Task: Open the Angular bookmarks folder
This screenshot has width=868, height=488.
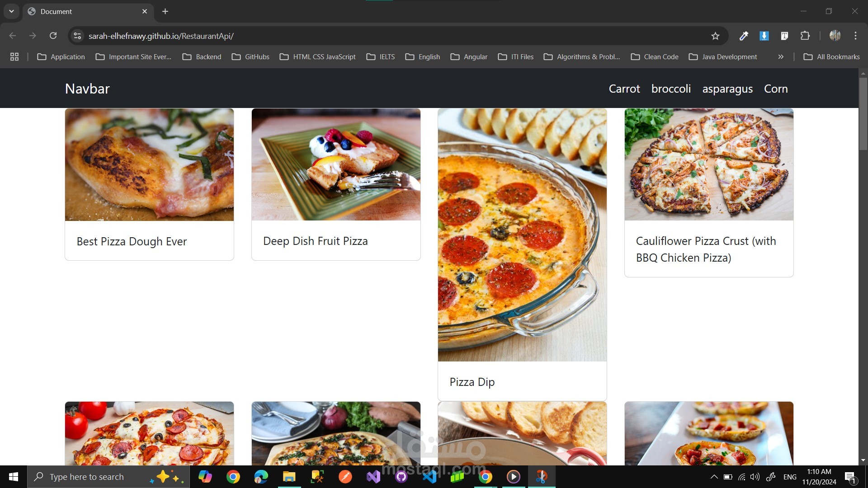Action: tap(469, 56)
